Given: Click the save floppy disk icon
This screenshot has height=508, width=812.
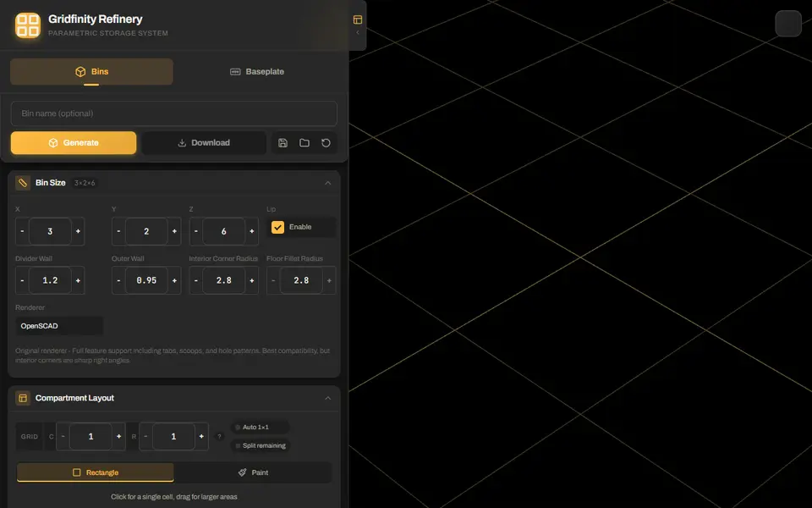Looking at the screenshot, I should coord(283,142).
